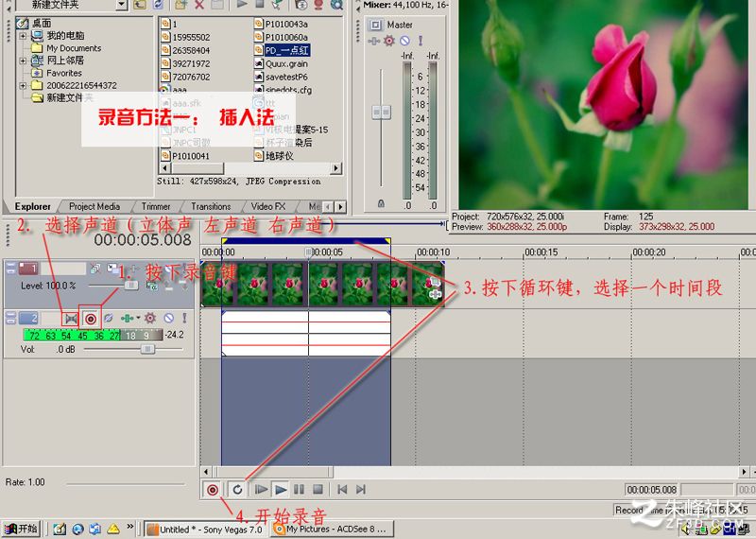Delete selected file in Explorer
This screenshot has height=539, width=756.
[199, 5]
